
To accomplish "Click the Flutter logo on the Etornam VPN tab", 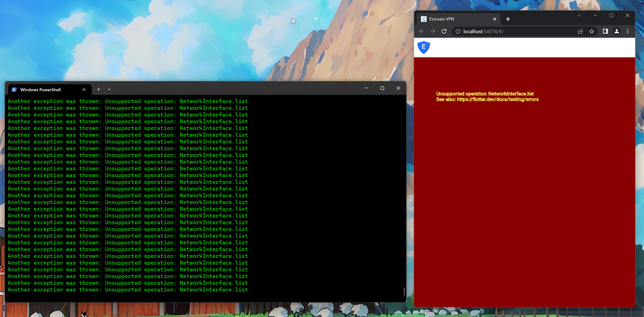I will tap(424, 19).
